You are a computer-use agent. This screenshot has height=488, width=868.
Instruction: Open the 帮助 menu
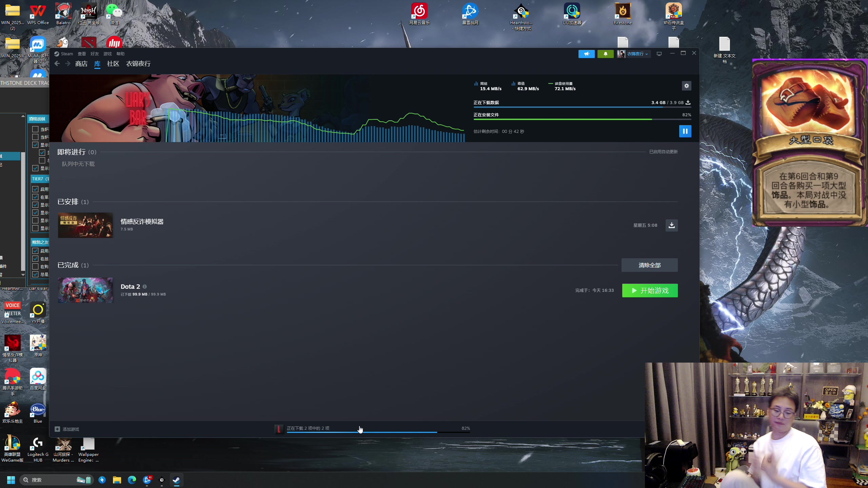(x=120, y=54)
